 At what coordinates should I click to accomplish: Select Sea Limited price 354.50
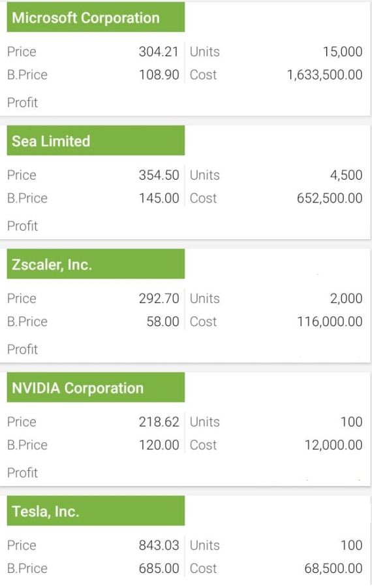159,175
